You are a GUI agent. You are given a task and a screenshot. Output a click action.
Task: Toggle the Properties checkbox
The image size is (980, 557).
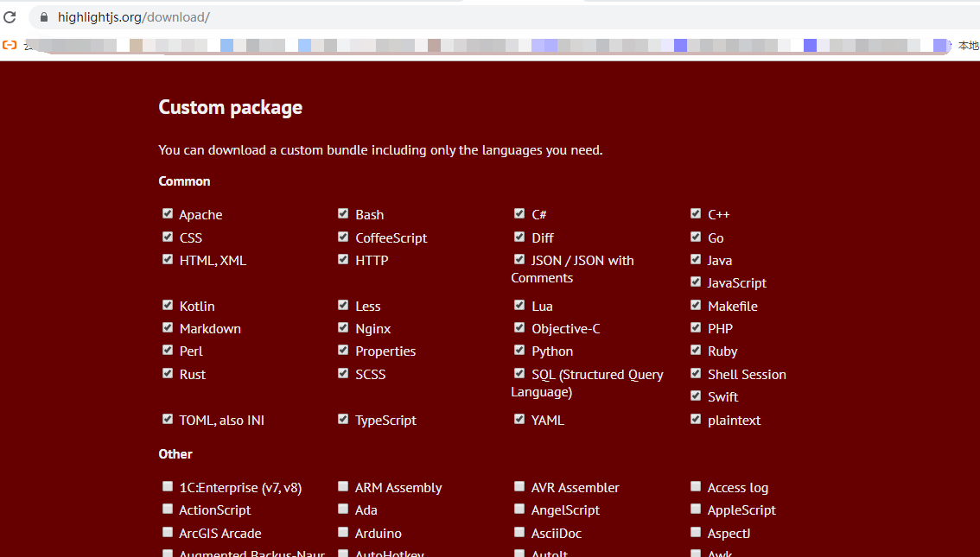tap(343, 350)
